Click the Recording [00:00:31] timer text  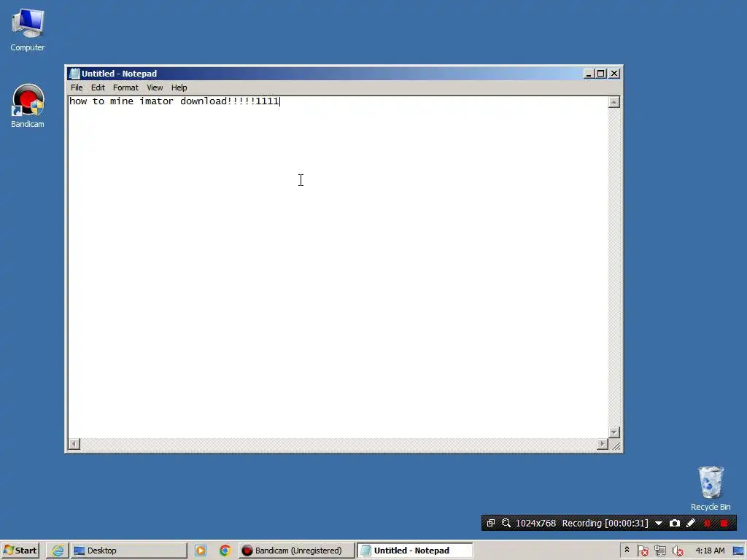coord(605,523)
